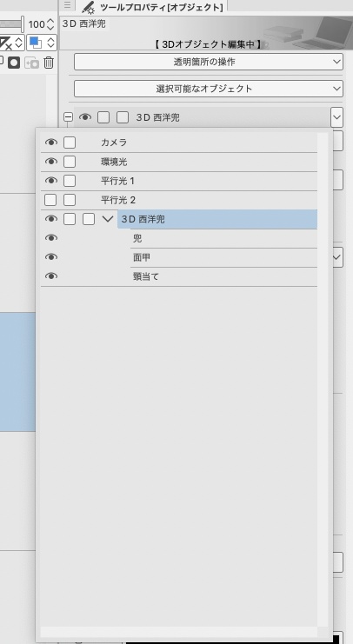This screenshot has width=353, height=644.
Task: Tick checkbox beside chevron in popup 3D 西洋兜 row
Action: pyautogui.click(x=89, y=219)
